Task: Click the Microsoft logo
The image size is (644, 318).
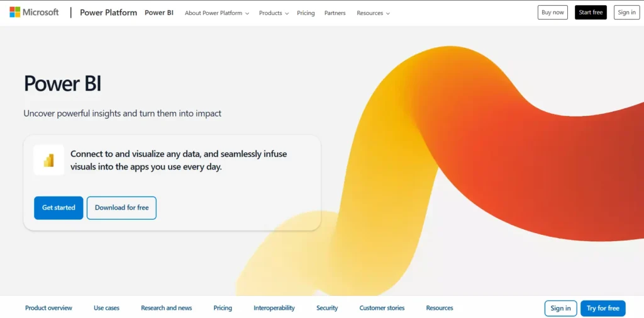Action: pyautogui.click(x=34, y=13)
